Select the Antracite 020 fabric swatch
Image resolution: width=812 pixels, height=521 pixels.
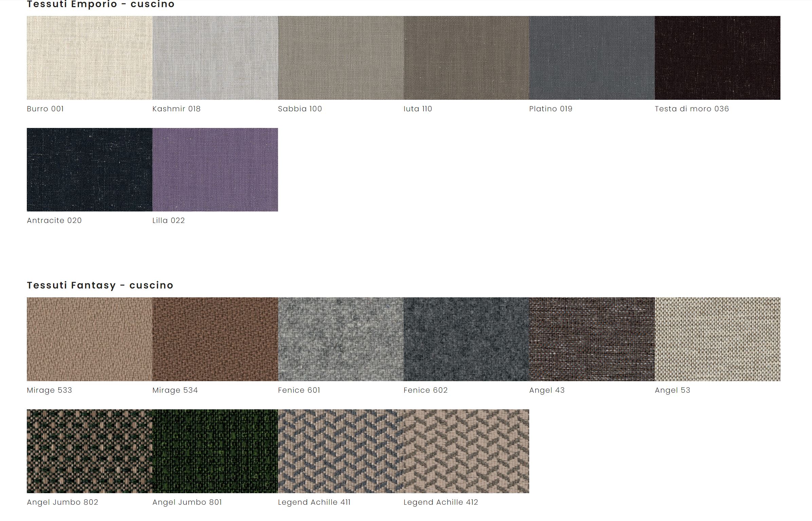pos(90,170)
